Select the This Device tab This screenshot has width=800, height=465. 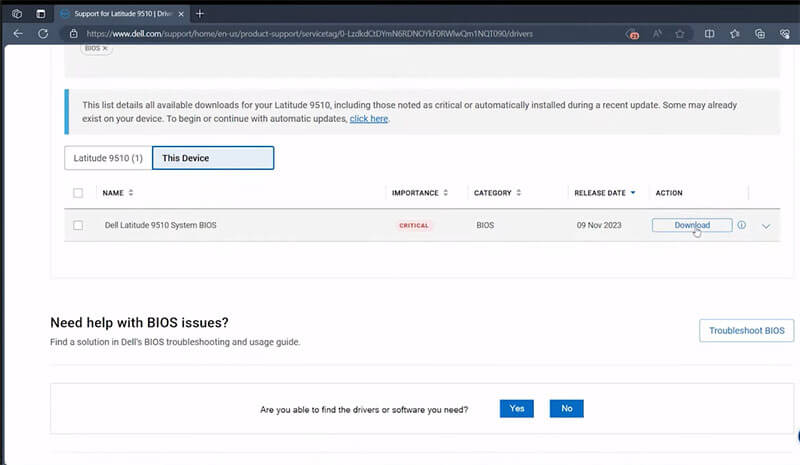click(x=213, y=158)
